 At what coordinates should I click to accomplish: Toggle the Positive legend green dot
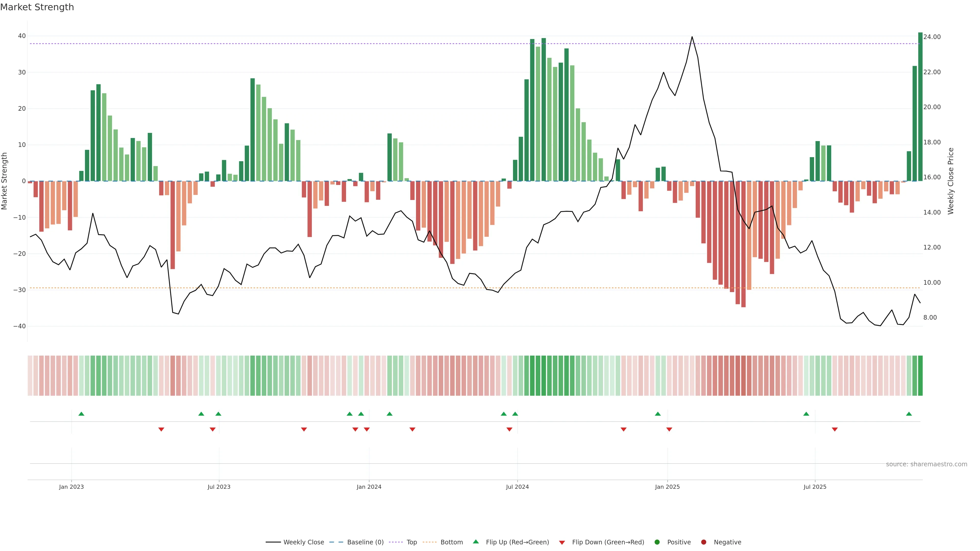[x=657, y=542]
